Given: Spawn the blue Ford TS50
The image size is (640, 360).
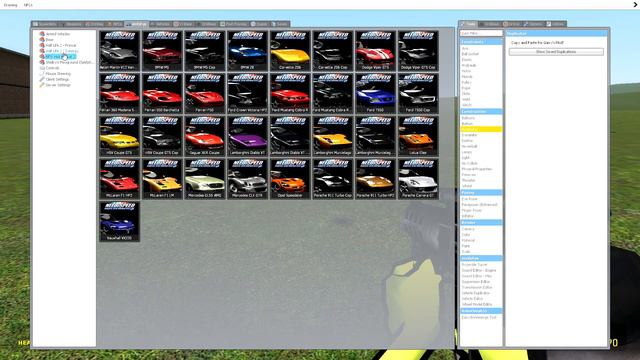Looking at the screenshot, I should [x=375, y=93].
